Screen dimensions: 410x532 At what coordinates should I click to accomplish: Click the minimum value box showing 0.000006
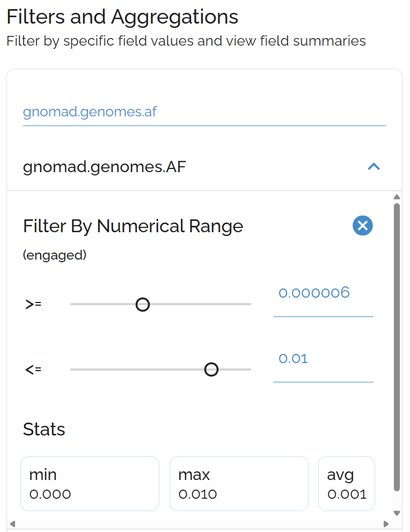[x=323, y=293]
